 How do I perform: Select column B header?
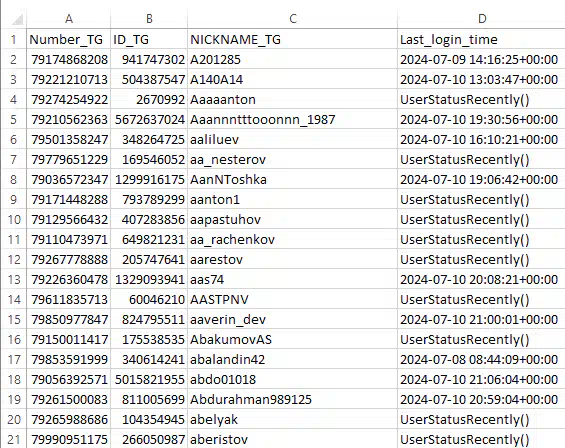pos(149,19)
